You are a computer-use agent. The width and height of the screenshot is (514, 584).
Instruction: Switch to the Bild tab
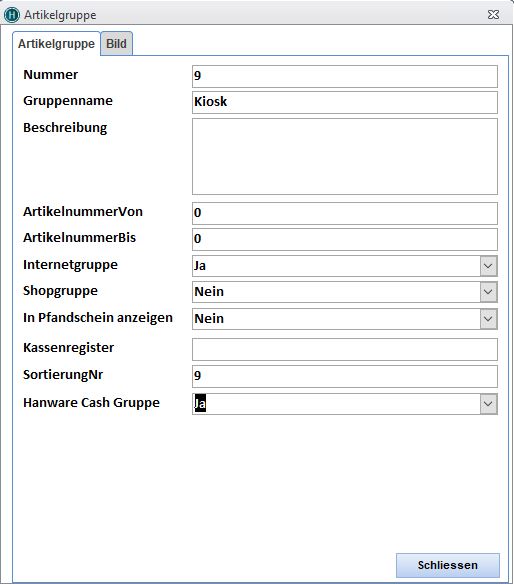point(117,44)
